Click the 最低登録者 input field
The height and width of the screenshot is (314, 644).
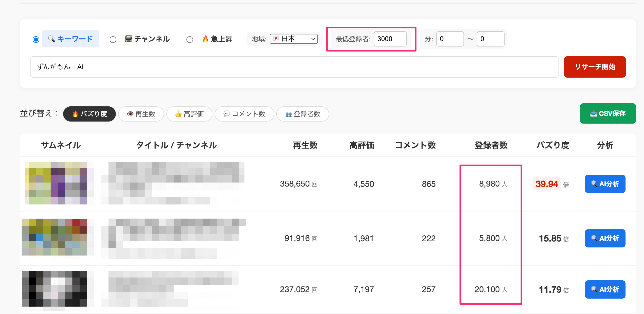pyautogui.click(x=390, y=39)
